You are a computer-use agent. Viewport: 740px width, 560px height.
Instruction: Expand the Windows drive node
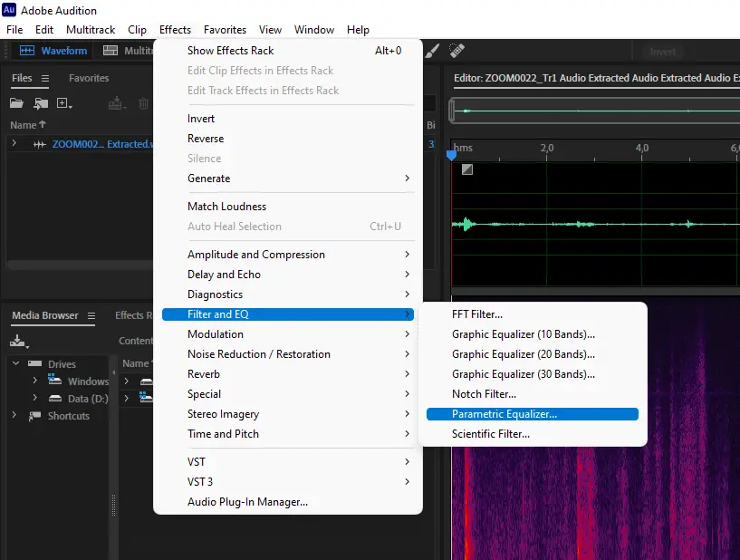(35, 380)
